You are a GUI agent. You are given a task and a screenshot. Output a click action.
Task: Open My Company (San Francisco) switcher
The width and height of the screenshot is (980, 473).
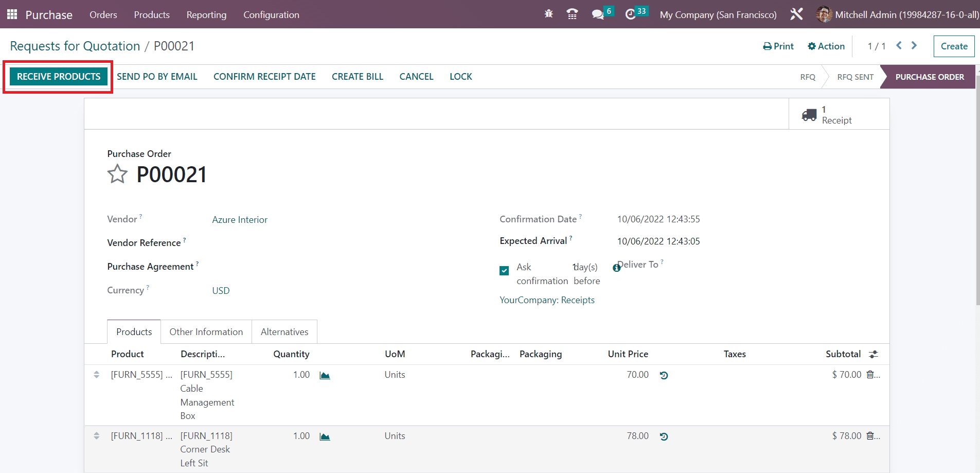point(718,14)
